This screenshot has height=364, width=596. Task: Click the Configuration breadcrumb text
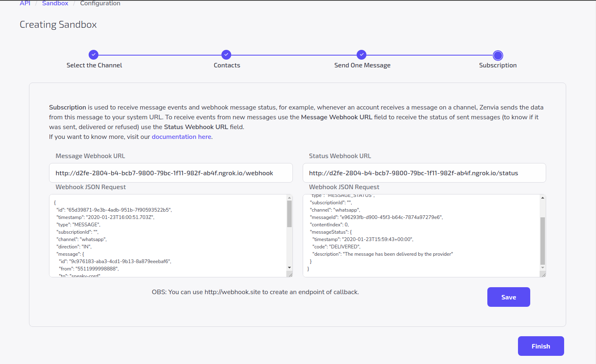100,3
